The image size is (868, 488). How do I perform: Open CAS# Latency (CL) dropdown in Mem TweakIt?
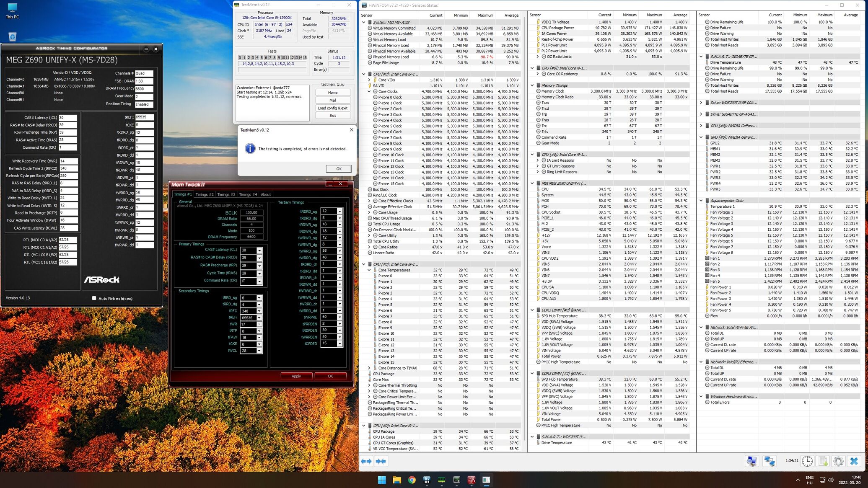tap(259, 250)
